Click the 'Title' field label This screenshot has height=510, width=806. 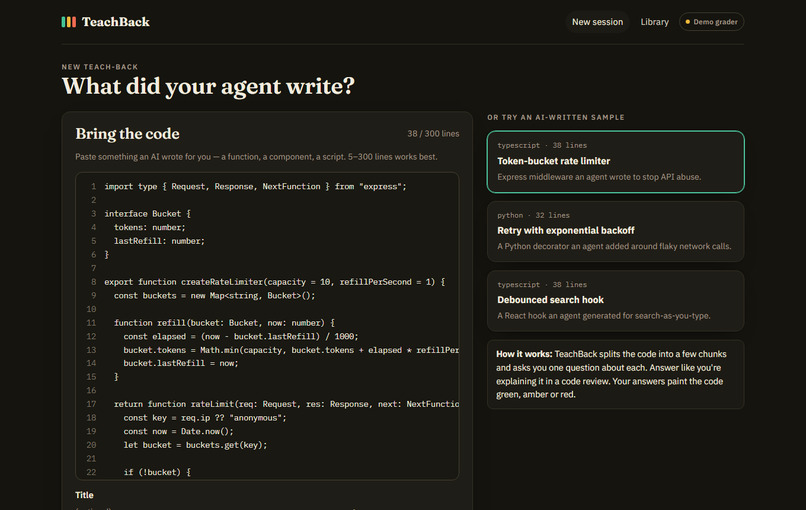click(x=84, y=495)
